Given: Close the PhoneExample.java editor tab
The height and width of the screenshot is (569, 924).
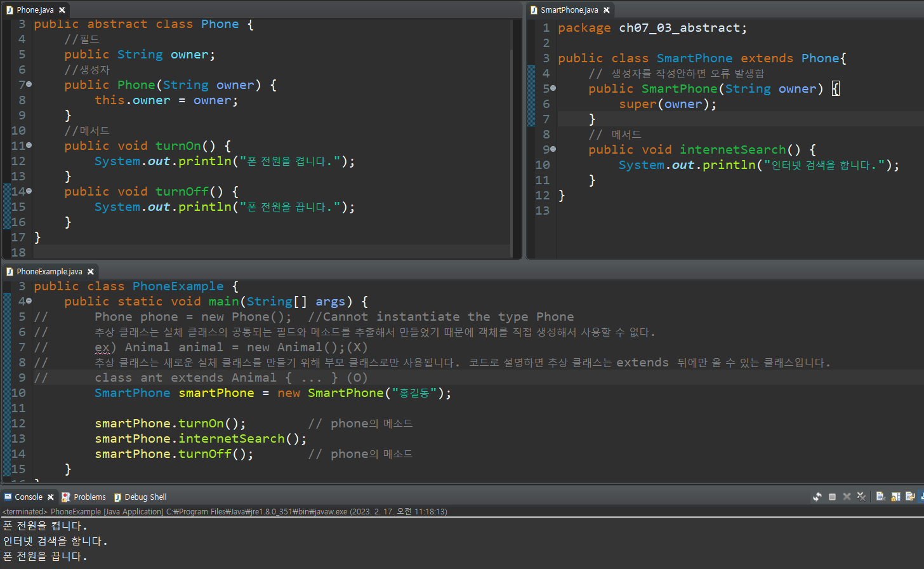Looking at the screenshot, I should pyautogui.click(x=90, y=271).
